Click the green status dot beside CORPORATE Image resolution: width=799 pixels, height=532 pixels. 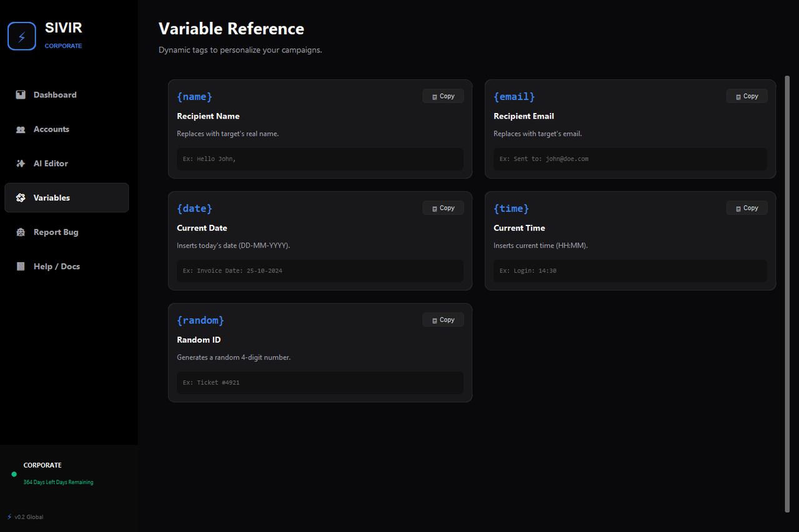coord(14,474)
